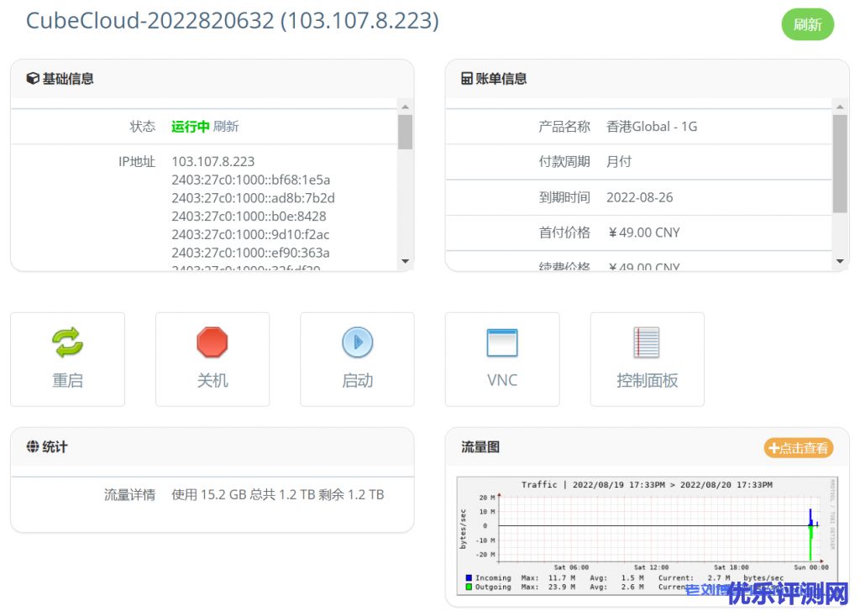Viewport: 860px width, 616px height.
Task: Click the IP address 103.107.8.223 in 基础信息
Action: pos(212,162)
